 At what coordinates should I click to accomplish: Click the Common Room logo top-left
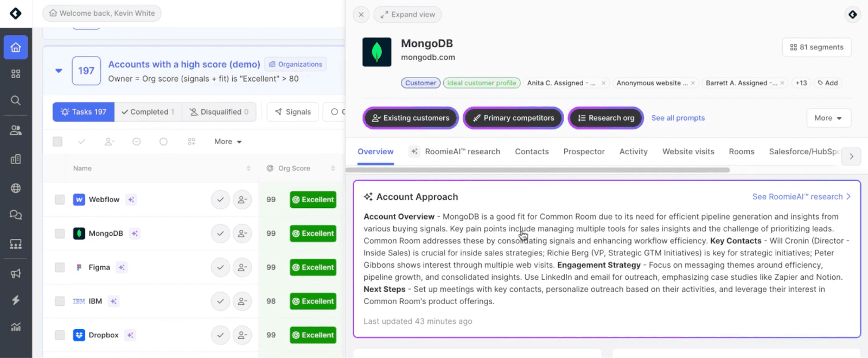[16, 13]
